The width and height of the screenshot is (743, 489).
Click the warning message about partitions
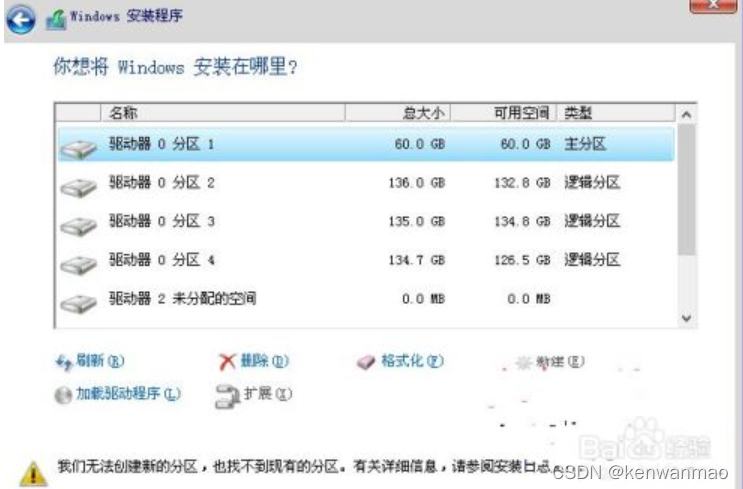click(310, 467)
